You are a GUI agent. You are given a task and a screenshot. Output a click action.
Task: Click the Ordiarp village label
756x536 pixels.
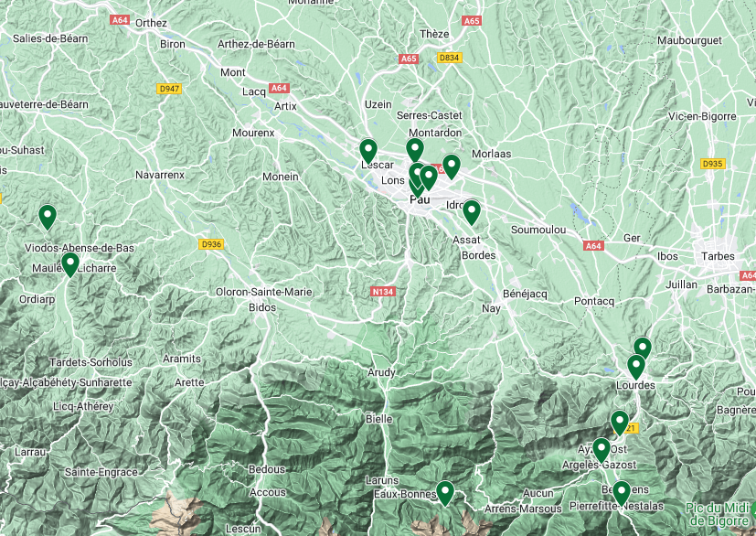(x=37, y=300)
